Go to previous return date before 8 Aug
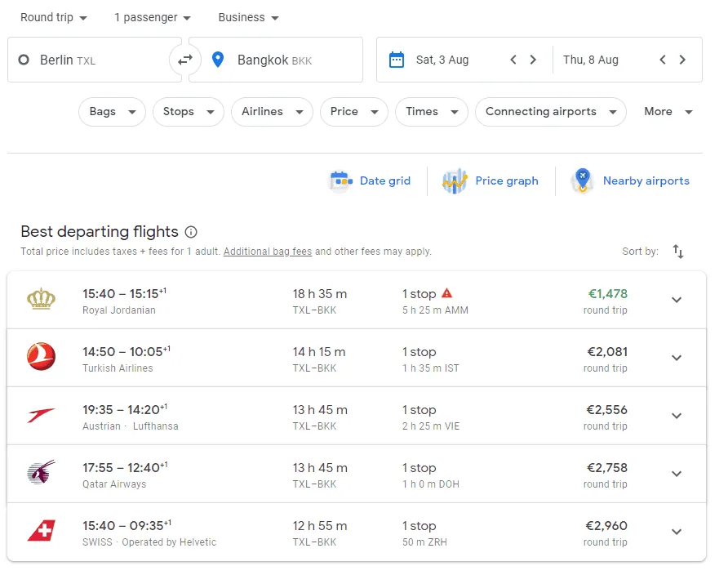The width and height of the screenshot is (728, 575). [x=663, y=60]
